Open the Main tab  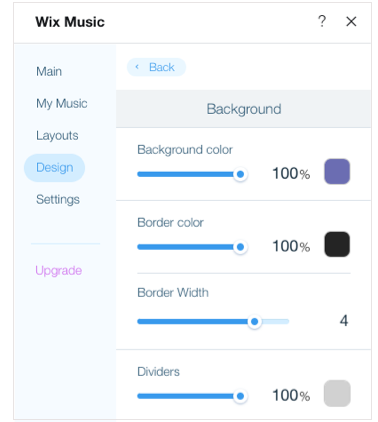(x=49, y=71)
